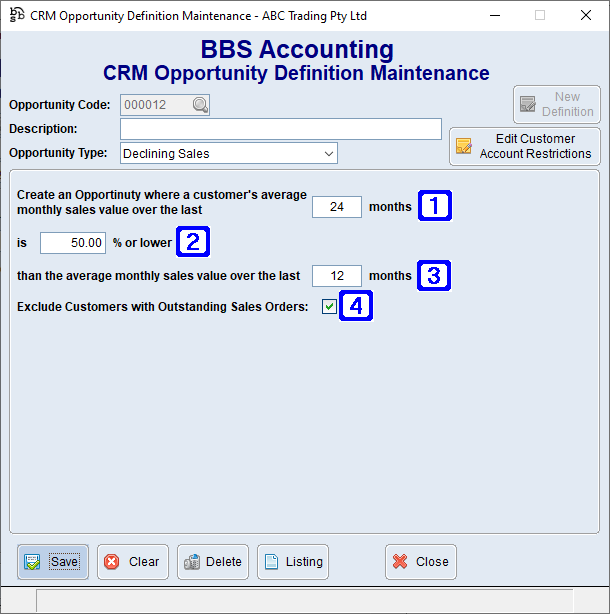Click the 24 months input field
The image size is (610, 614).
[337, 207]
